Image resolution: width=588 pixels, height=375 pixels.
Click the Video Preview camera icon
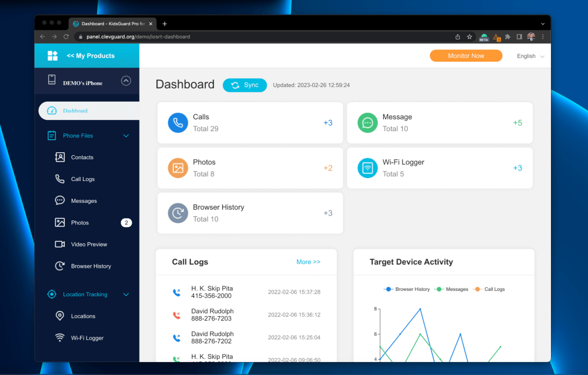[59, 244]
